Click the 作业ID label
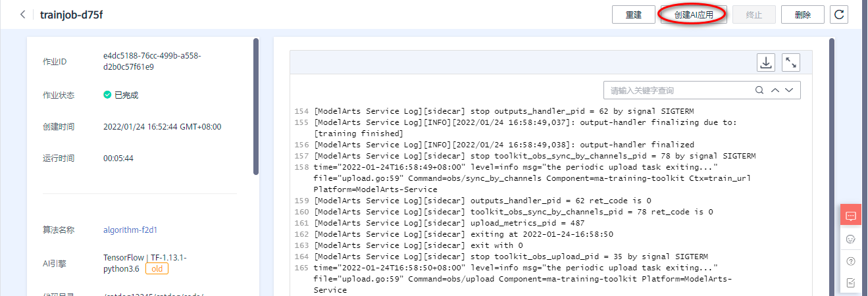The height and width of the screenshot is (296, 868). click(x=55, y=61)
